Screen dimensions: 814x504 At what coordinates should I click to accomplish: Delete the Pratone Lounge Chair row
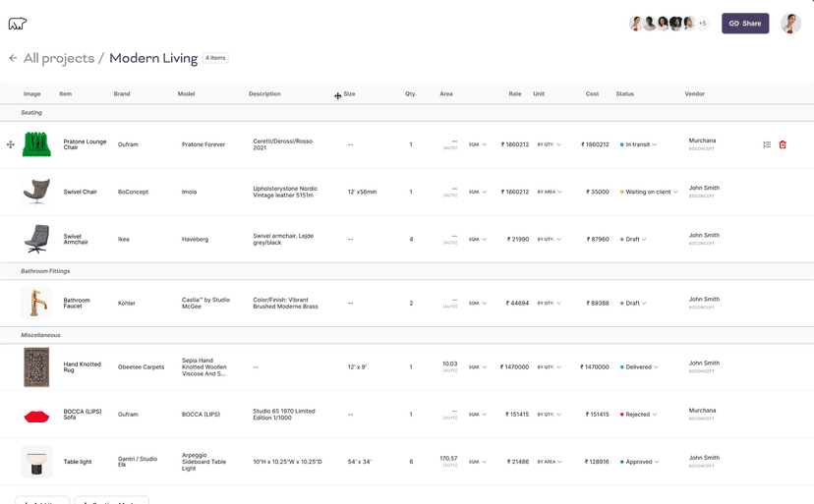783,144
